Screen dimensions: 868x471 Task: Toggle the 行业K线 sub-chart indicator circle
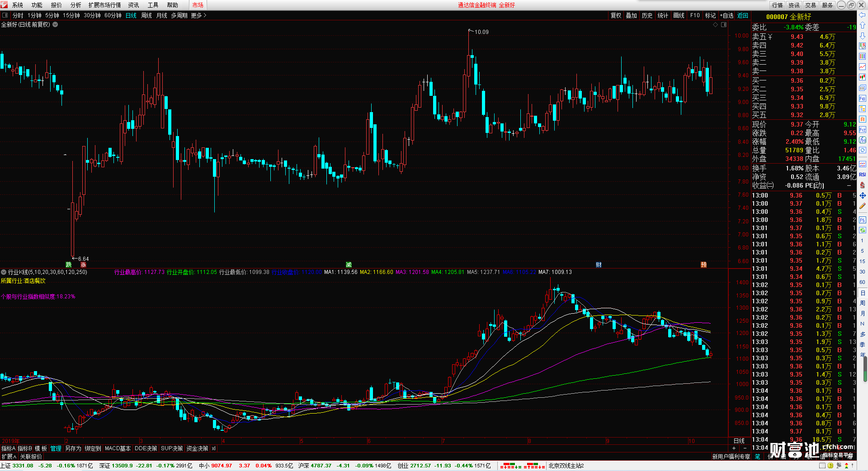(4, 272)
